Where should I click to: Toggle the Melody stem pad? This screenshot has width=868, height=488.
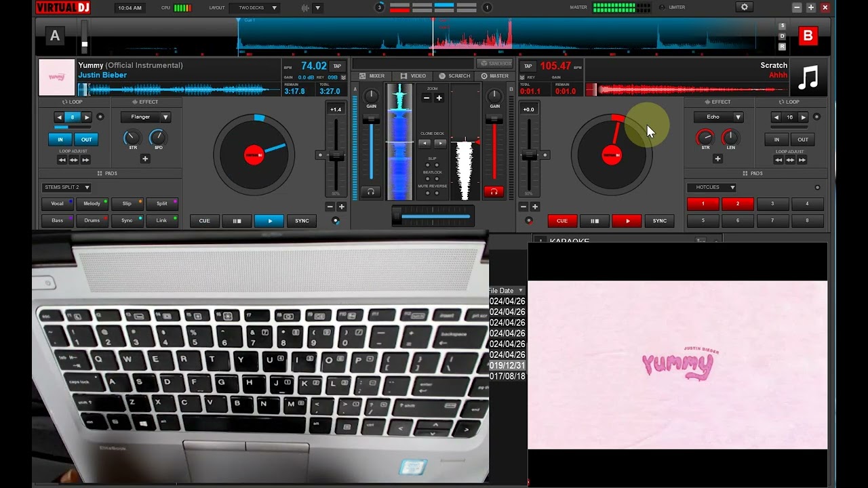(92, 203)
